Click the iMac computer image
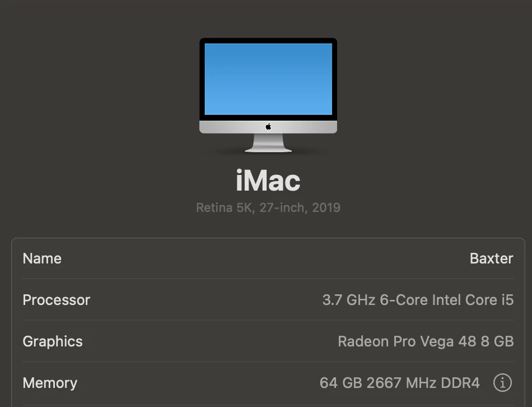 (x=268, y=95)
